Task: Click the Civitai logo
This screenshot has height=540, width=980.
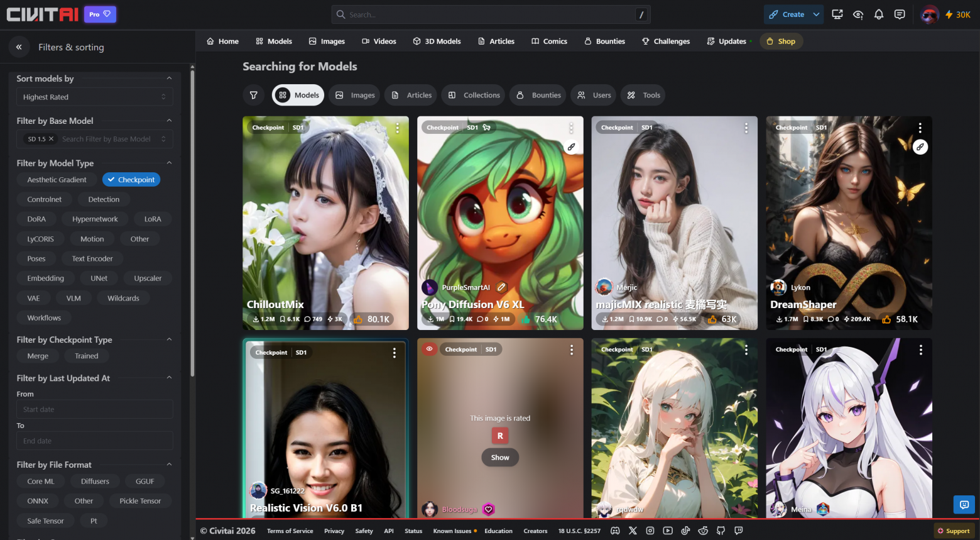Action: [x=43, y=14]
